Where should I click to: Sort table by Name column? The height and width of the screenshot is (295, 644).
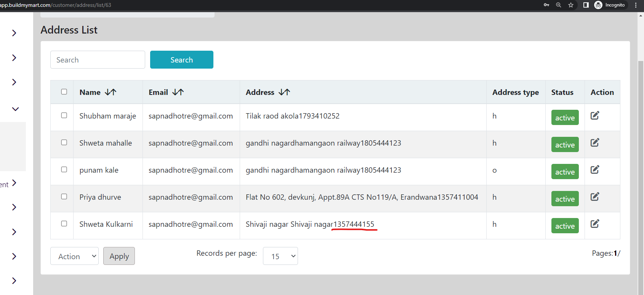click(x=111, y=92)
